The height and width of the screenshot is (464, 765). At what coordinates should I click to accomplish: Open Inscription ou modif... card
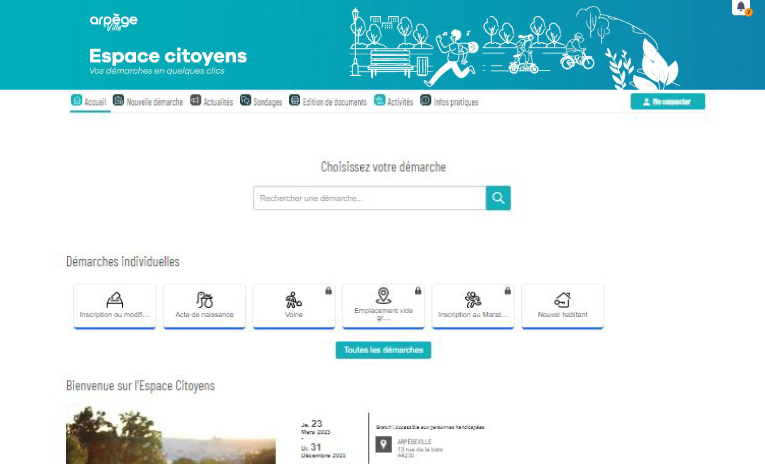point(115,306)
